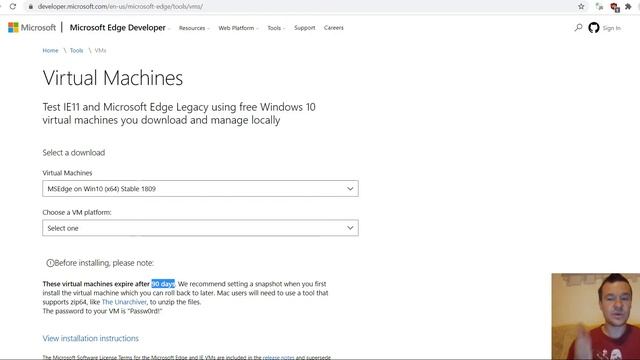Open The Unarchiver link
Screen dimensions: 640x360
pyautogui.click(x=124, y=302)
